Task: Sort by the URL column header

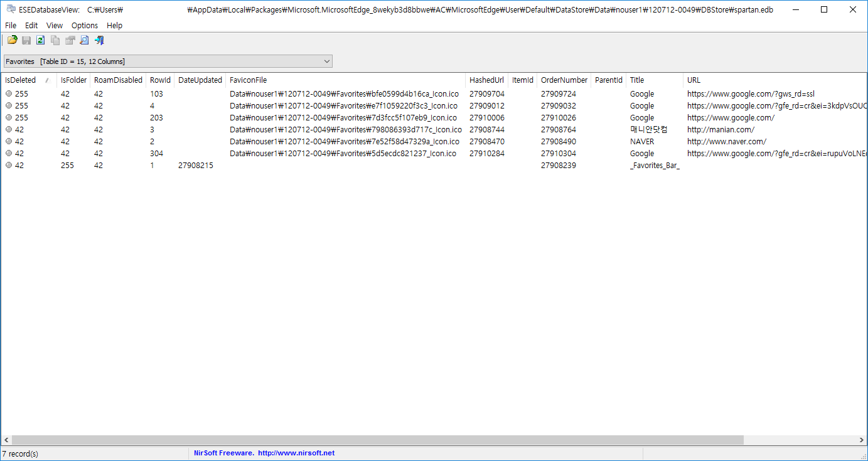Action: 775,80
